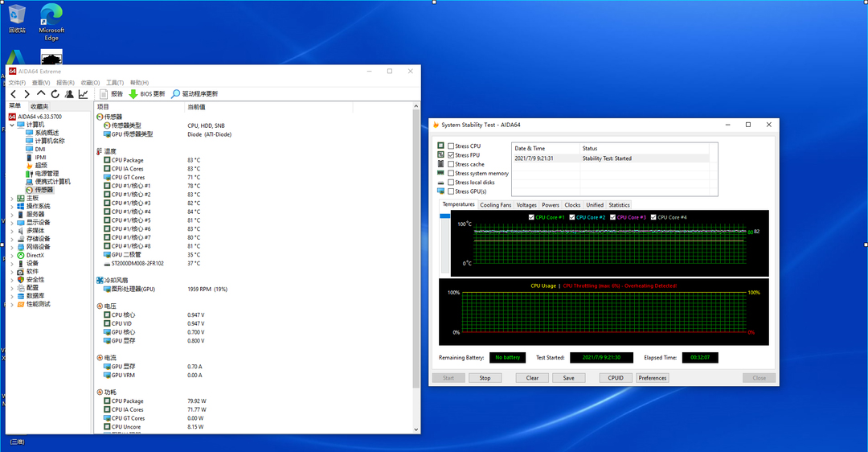Uncheck the Stress FPU checkbox

point(451,155)
